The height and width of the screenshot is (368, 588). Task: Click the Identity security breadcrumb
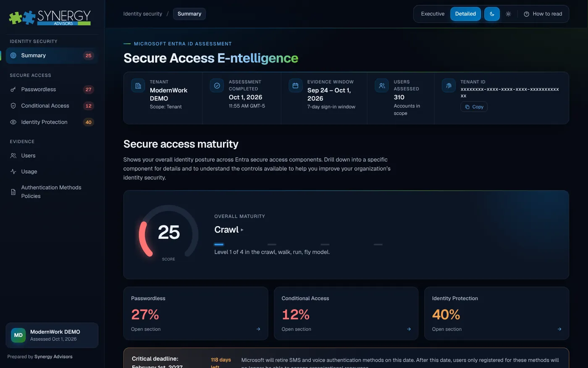click(x=142, y=14)
